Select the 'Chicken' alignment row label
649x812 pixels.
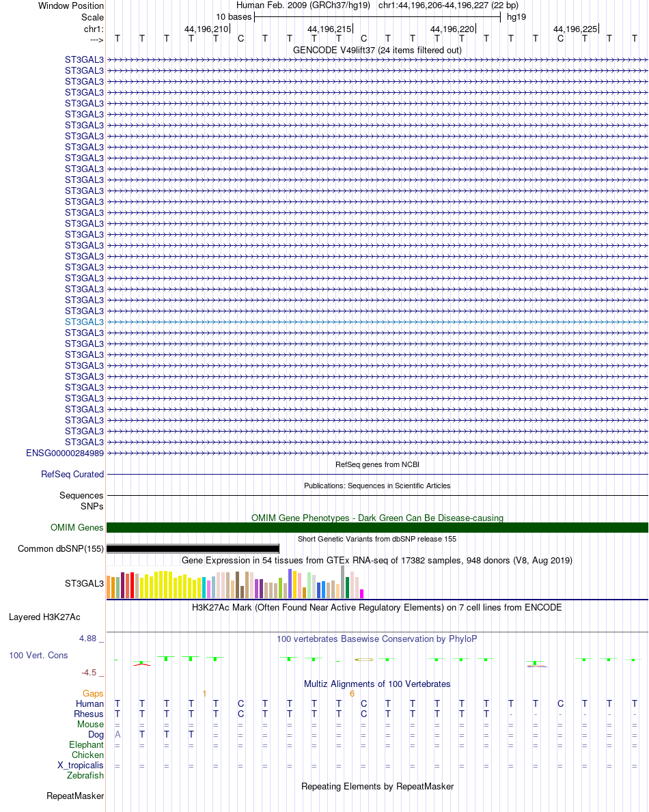coord(87,755)
